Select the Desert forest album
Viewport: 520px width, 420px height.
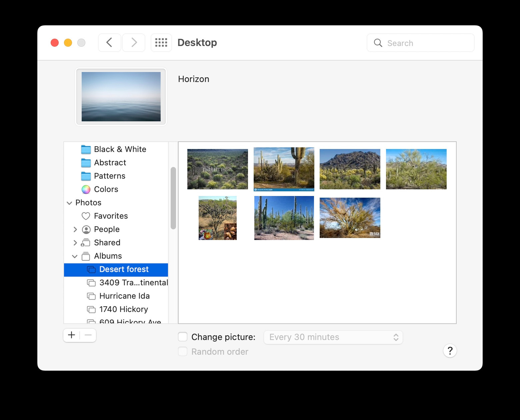pyautogui.click(x=116, y=270)
